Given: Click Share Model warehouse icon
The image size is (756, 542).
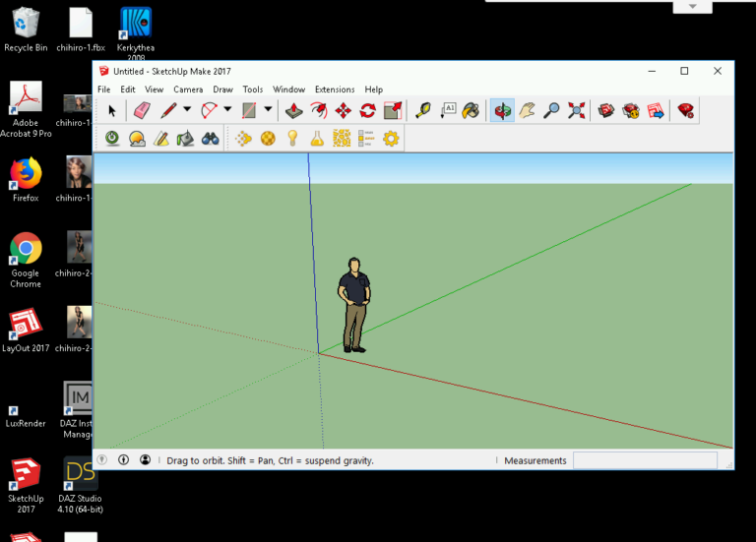Looking at the screenshot, I should point(631,111).
